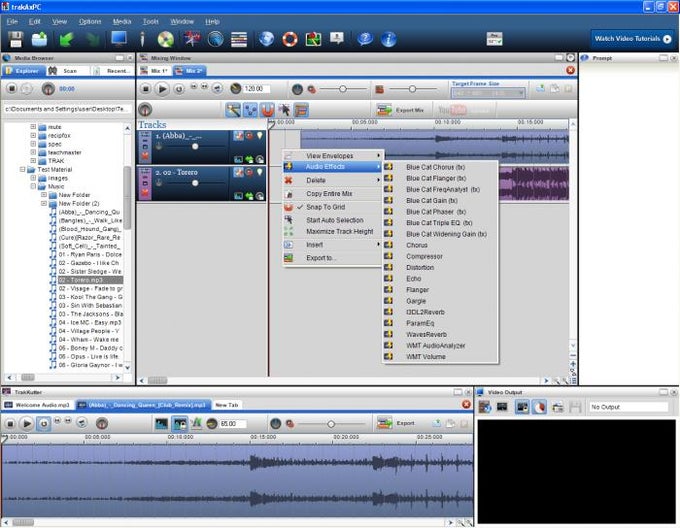Expand the TRAK folder node

click(33, 161)
